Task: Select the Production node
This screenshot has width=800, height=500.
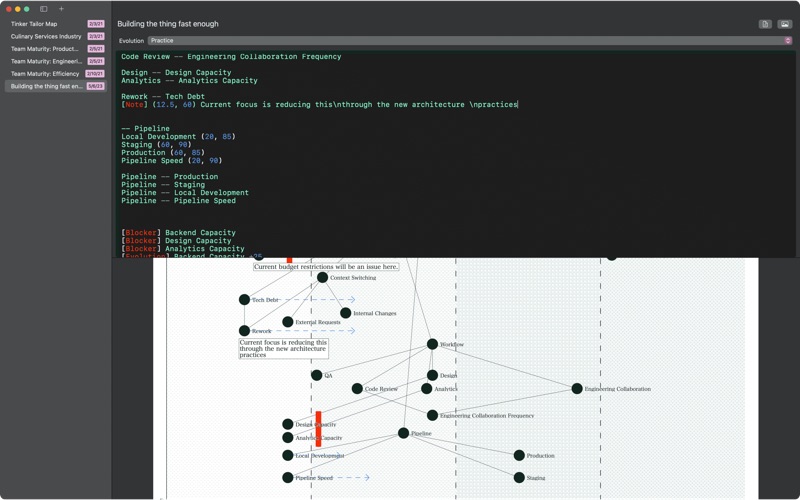Action: click(x=519, y=455)
